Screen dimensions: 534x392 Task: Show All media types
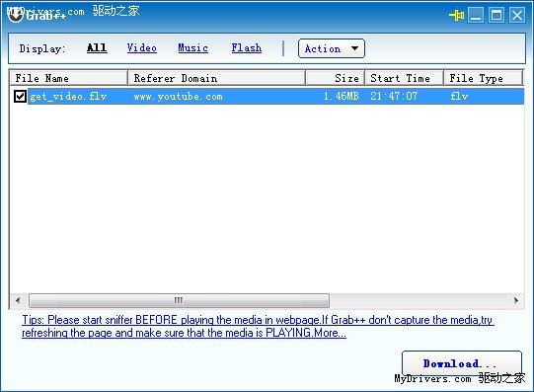click(x=97, y=48)
